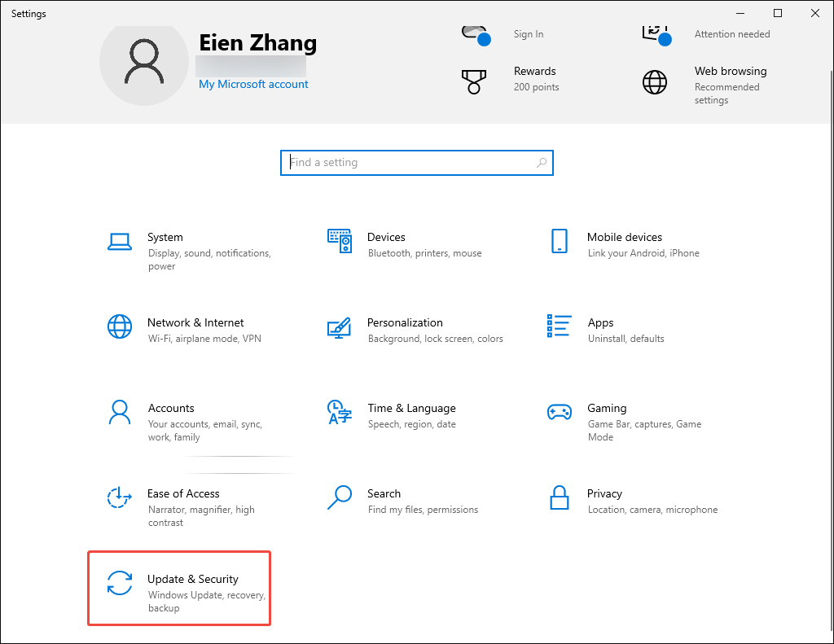Click the Find a setting search box
The height and width of the screenshot is (644, 834).
coord(417,162)
